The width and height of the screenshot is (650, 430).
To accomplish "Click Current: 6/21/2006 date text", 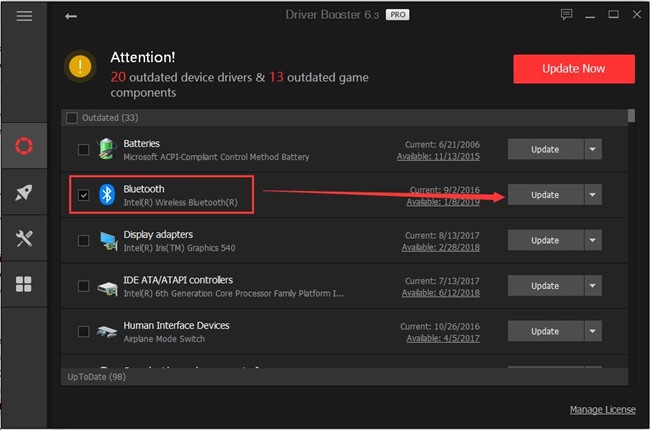I will pyautogui.click(x=442, y=145).
